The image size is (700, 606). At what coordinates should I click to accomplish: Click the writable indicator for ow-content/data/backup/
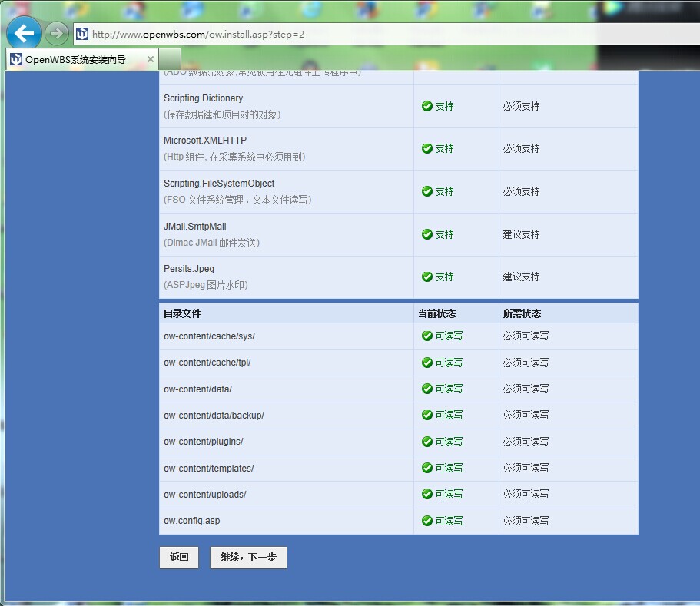coord(427,415)
